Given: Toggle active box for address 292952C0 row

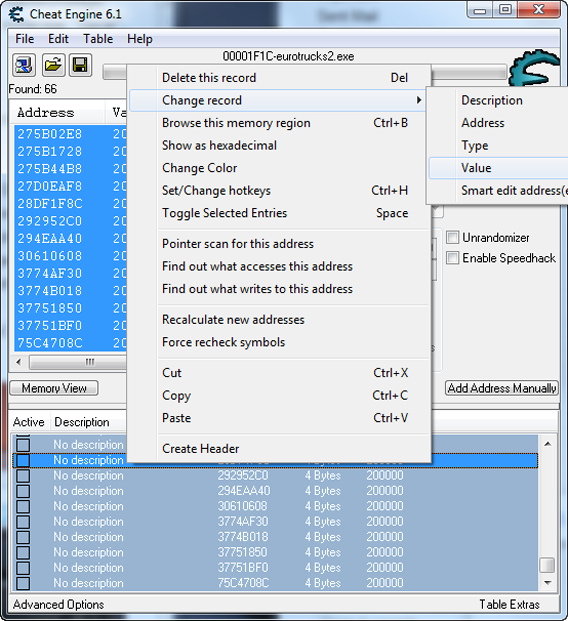Looking at the screenshot, I should (23, 476).
